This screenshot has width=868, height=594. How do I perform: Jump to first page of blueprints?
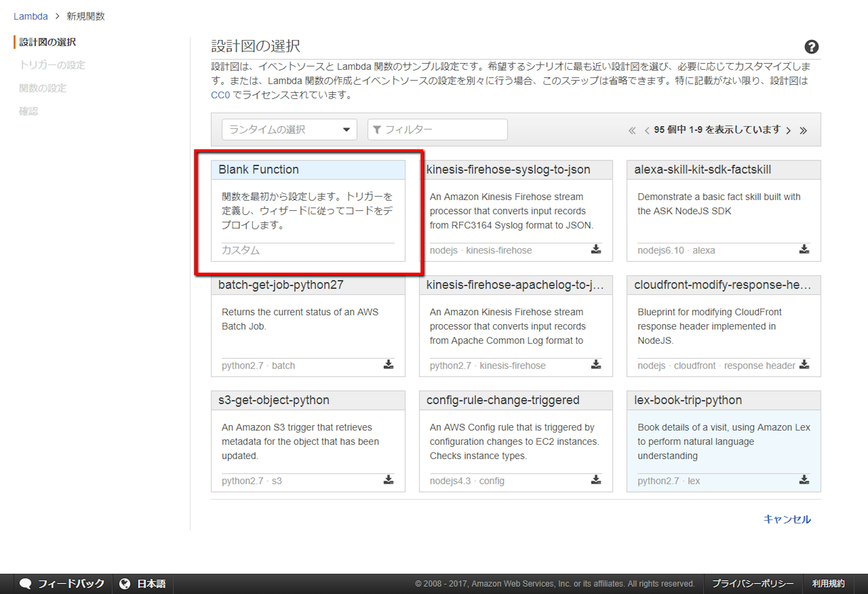pyautogui.click(x=632, y=130)
